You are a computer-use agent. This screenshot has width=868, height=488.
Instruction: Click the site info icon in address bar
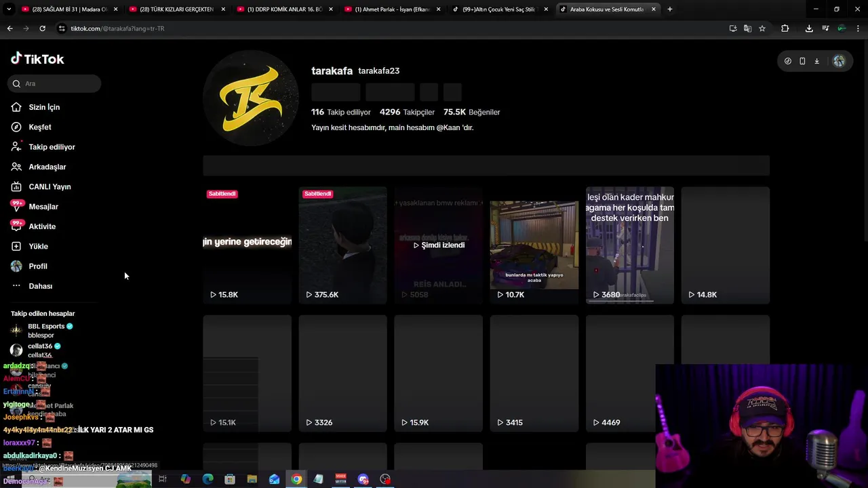62,28
